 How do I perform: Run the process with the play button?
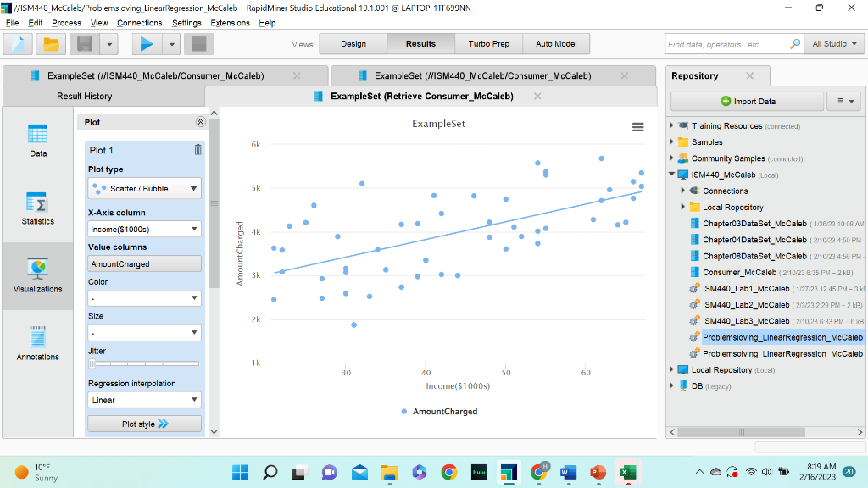[147, 44]
